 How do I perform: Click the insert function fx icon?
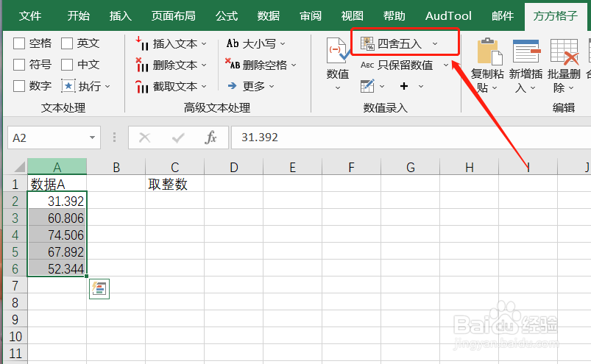[210, 138]
